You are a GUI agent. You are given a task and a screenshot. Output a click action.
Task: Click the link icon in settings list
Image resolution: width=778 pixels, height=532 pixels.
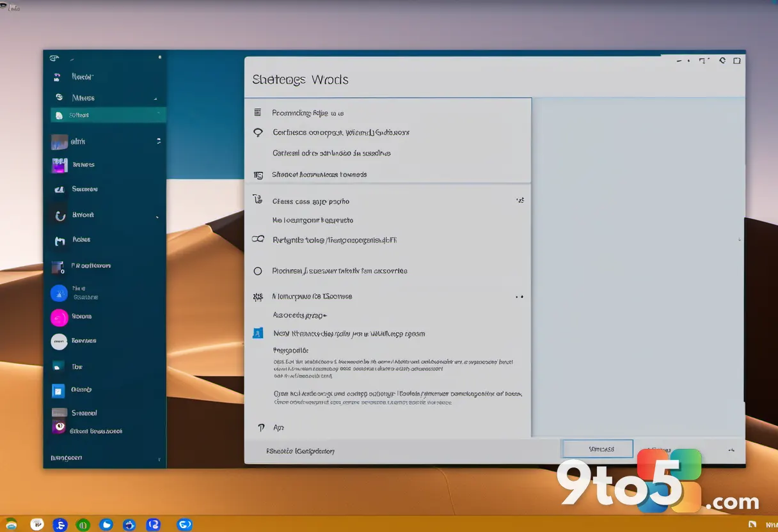[258, 239]
